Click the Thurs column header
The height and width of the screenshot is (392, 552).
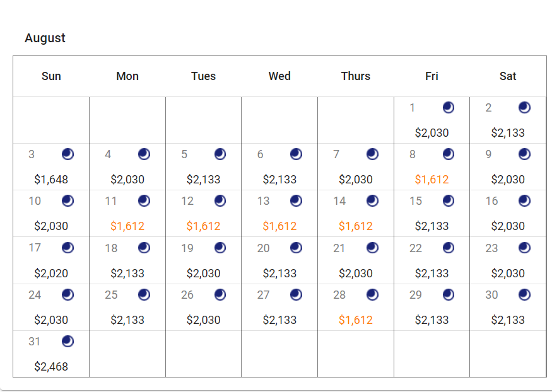coord(356,76)
